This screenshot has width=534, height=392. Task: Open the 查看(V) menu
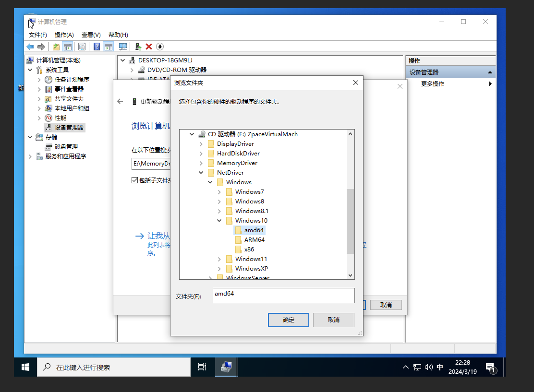click(x=91, y=35)
